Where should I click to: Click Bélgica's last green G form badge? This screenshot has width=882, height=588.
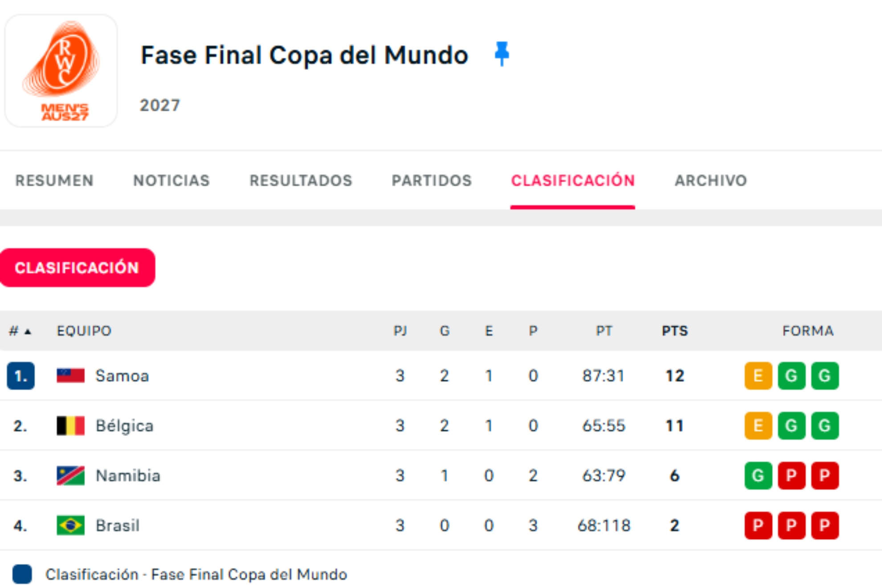[x=825, y=425]
